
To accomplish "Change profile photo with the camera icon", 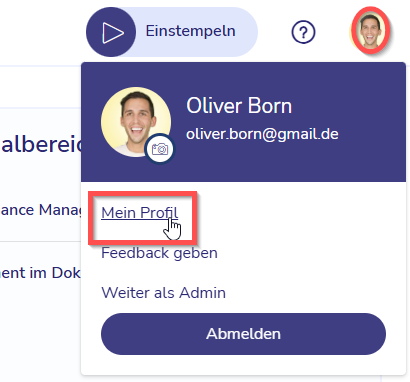I will [160, 149].
